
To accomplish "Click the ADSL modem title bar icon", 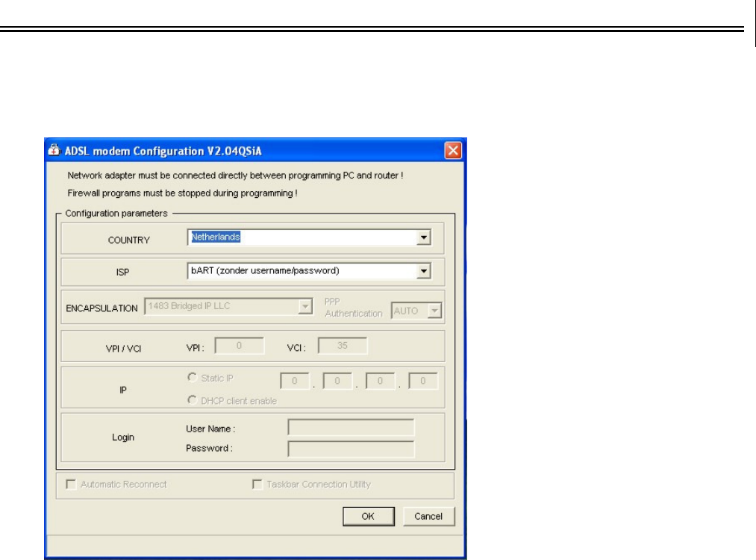I will click(x=54, y=151).
